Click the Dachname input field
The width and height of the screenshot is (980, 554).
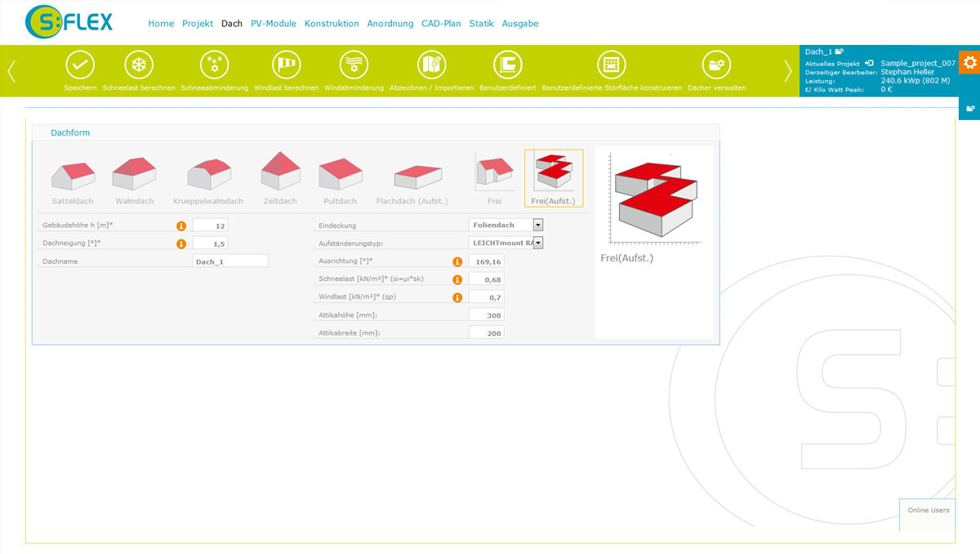[230, 261]
